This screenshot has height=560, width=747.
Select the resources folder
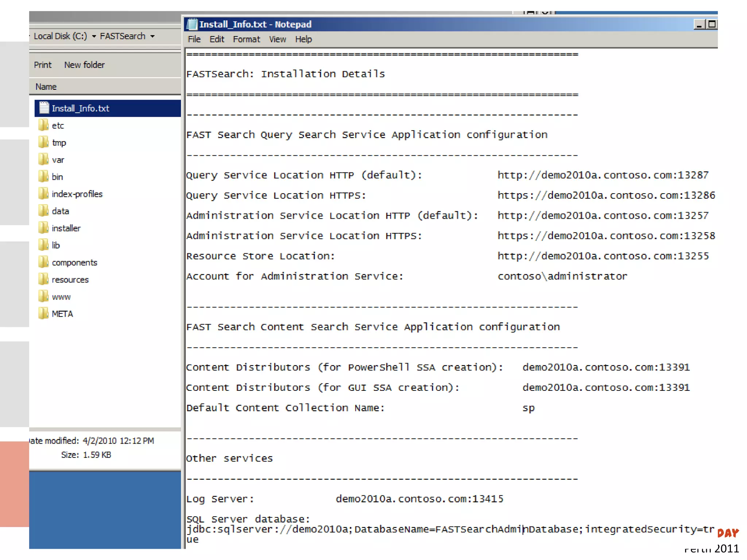[x=70, y=280]
